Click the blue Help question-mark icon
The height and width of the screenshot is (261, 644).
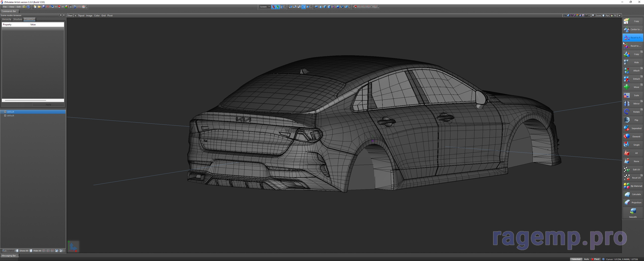[28, 7]
